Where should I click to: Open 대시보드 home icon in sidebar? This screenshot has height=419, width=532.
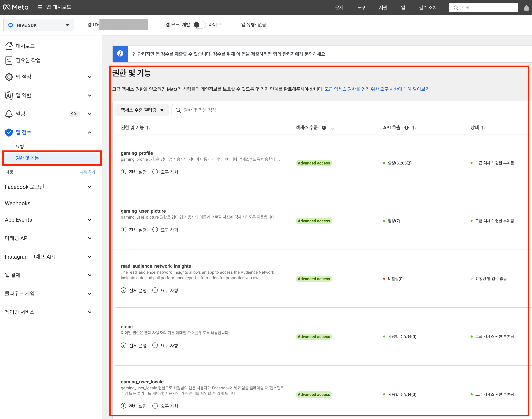point(9,46)
